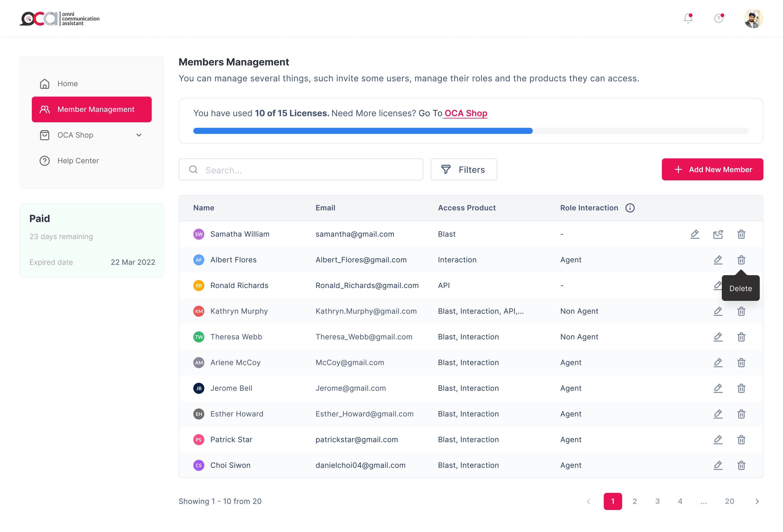Show Role Interaction info tooltip icon
The image size is (783, 532).
click(630, 208)
